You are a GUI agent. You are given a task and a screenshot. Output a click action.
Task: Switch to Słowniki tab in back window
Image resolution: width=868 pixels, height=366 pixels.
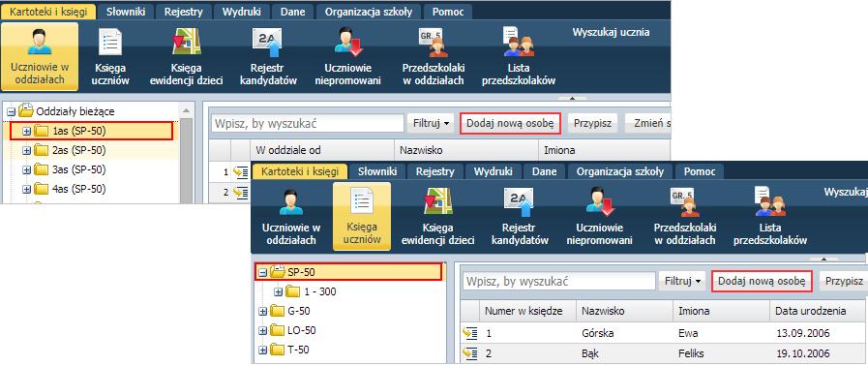coord(126,12)
